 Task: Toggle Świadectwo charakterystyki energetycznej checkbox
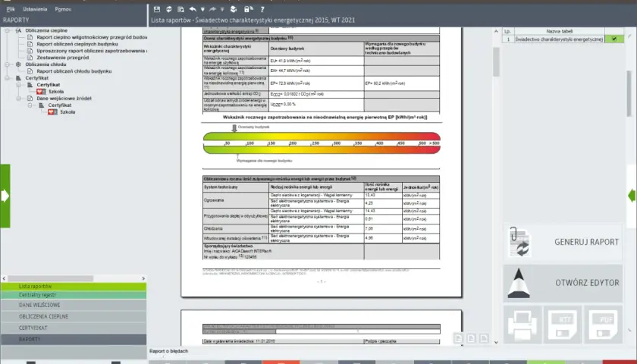pos(614,39)
